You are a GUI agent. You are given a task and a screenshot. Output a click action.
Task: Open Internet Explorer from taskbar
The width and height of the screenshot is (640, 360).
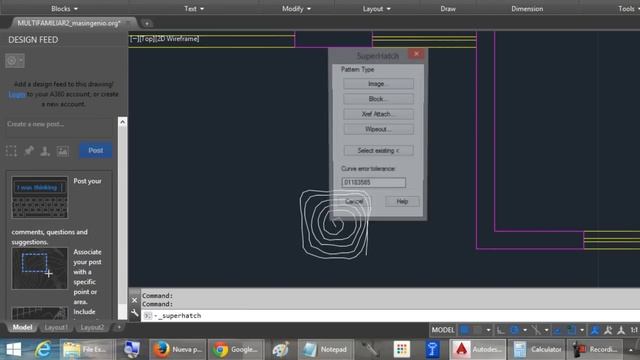(43, 349)
